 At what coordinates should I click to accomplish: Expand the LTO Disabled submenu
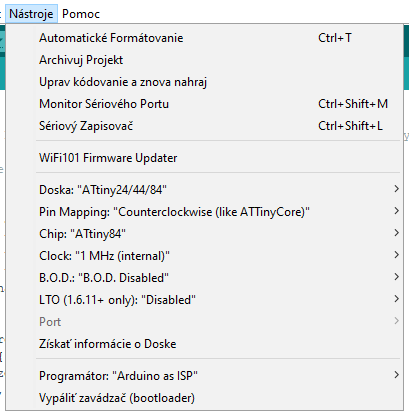(204, 300)
